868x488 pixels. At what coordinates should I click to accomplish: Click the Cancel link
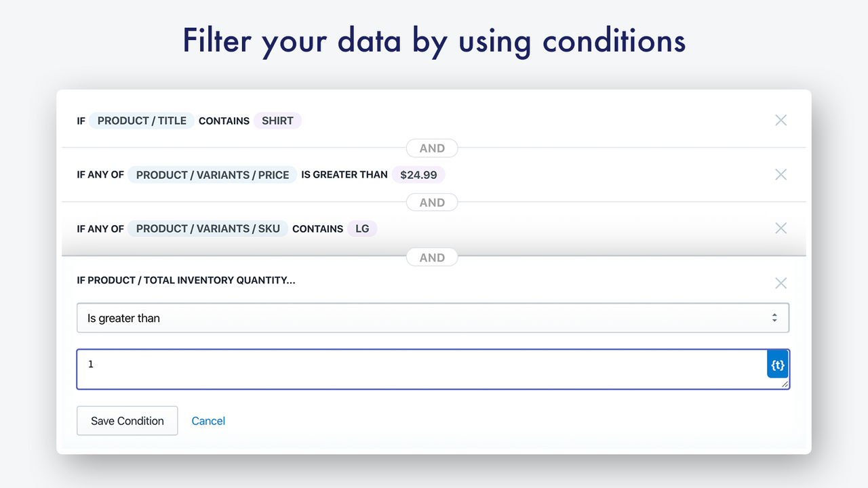tap(208, 420)
